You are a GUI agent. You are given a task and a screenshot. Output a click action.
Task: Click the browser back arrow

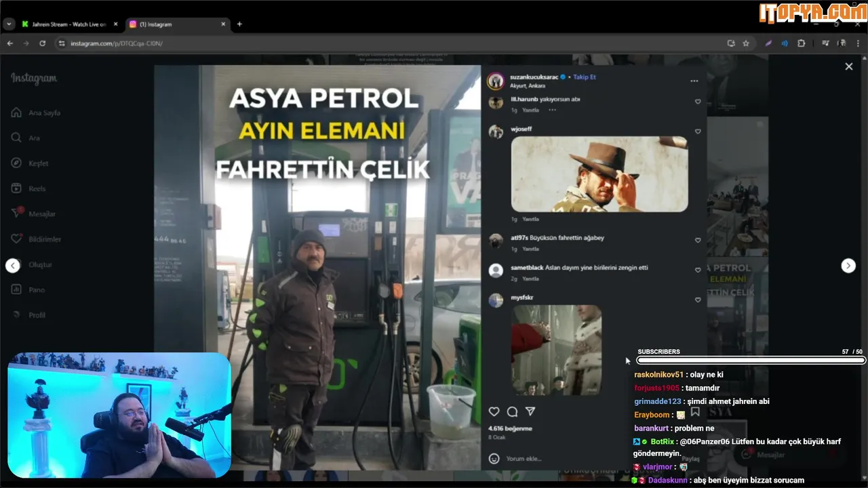pyautogui.click(x=9, y=43)
